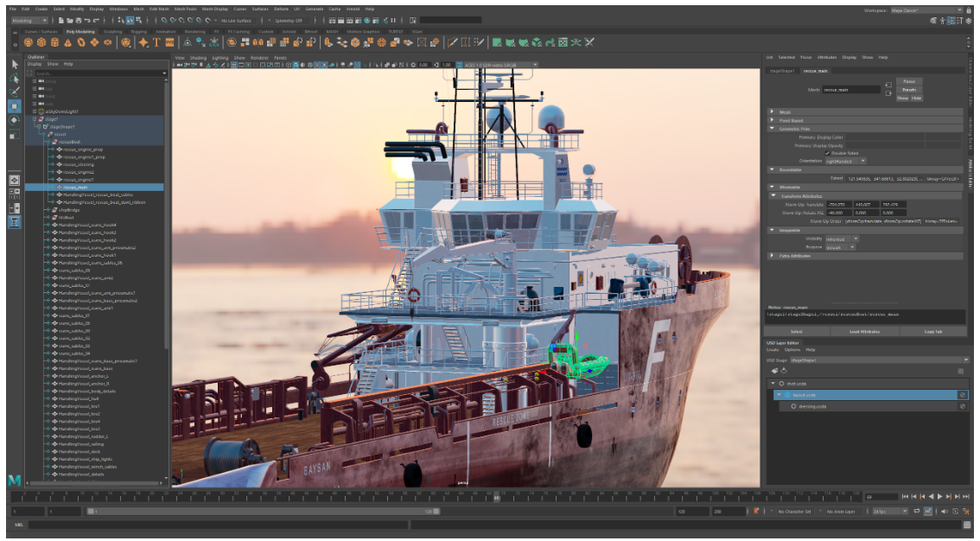
Task: Click the Add Sublayer icon in Layer Editor
Action: click(x=774, y=371)
